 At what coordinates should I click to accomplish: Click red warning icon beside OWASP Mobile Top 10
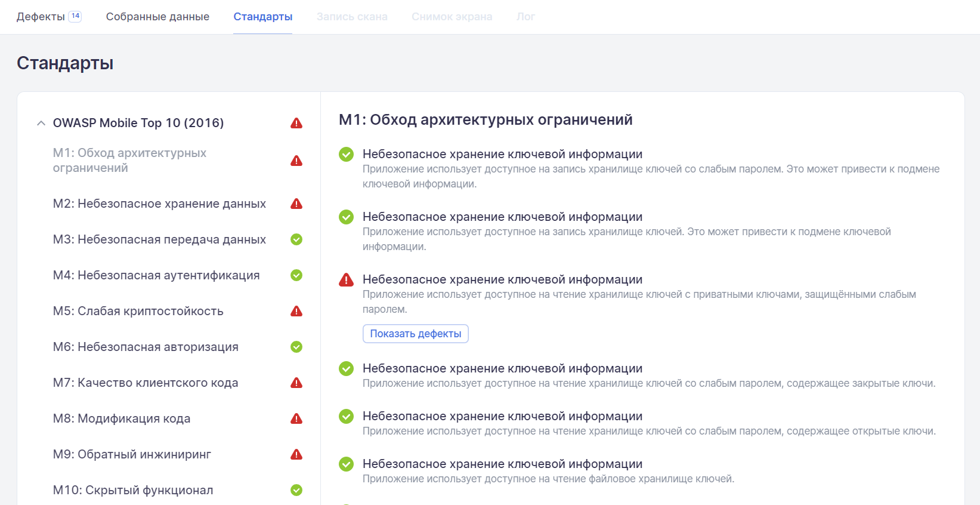[x=296, y=124]
